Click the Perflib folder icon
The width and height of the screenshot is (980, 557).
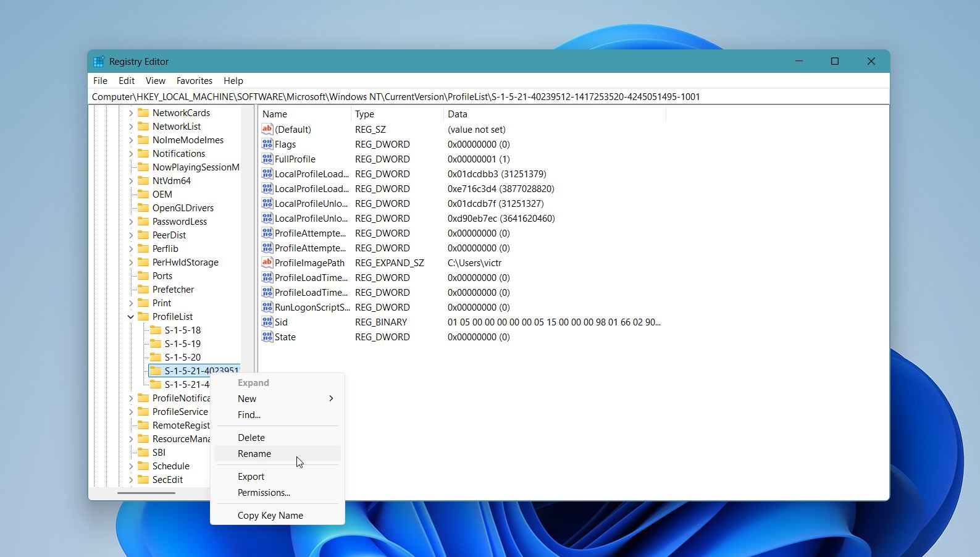point(143,248)
